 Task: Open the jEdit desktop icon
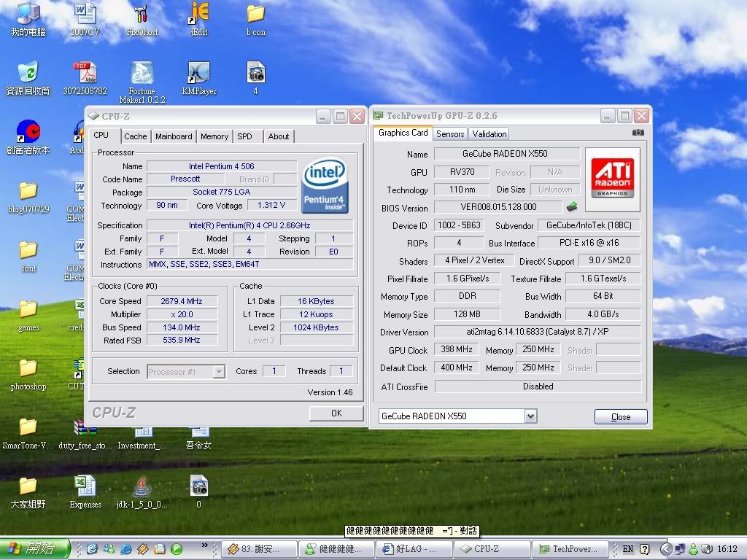(198, 13)
